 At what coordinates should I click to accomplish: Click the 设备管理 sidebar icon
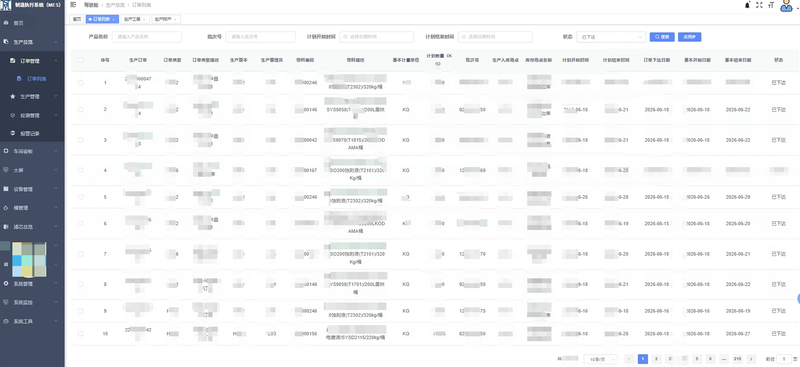[6, 189]
